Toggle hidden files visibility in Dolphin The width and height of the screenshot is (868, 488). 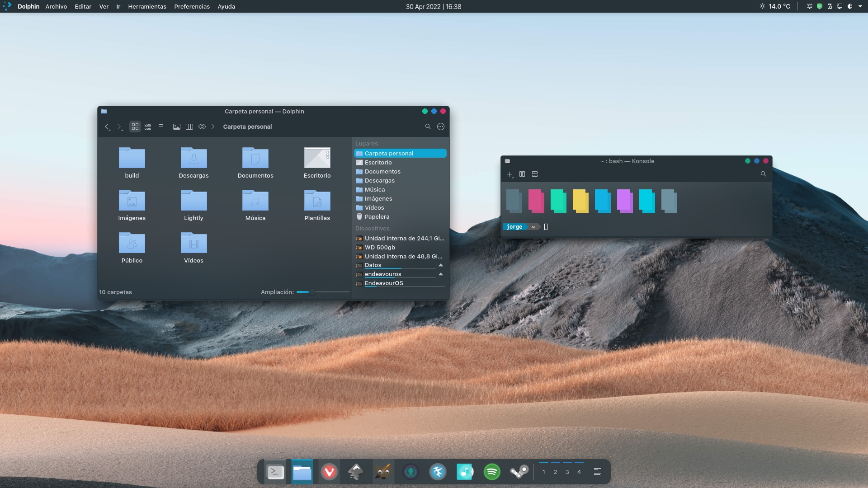[202, 127]
